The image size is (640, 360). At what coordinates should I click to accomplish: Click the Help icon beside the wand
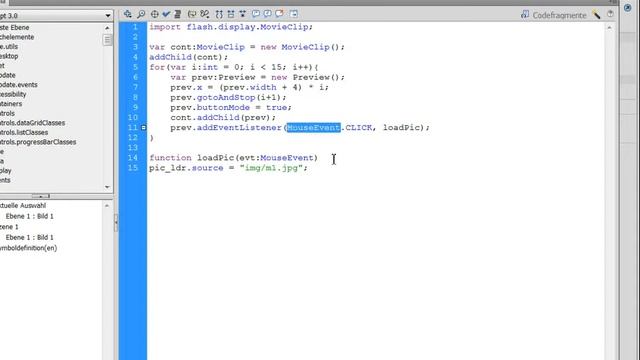click(610, 14)
